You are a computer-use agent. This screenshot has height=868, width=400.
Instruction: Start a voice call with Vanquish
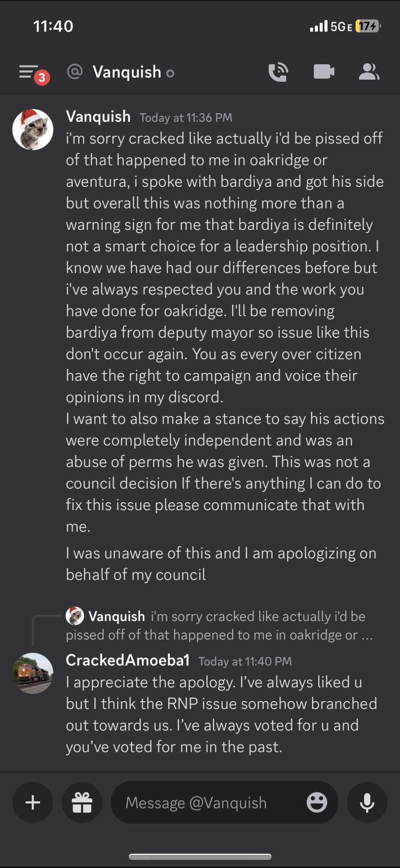[278, 72]
